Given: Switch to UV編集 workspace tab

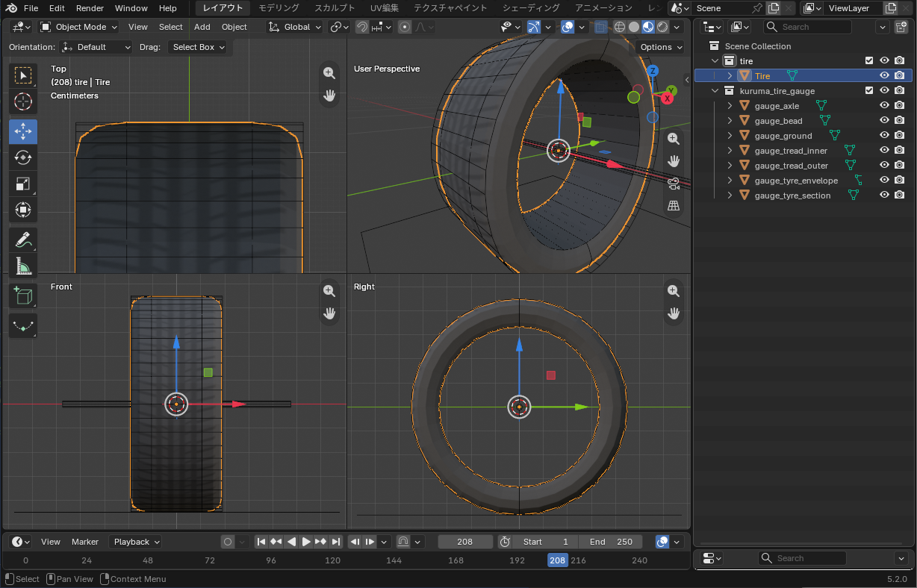Looking at the screenshot, I should click(385, 8).
